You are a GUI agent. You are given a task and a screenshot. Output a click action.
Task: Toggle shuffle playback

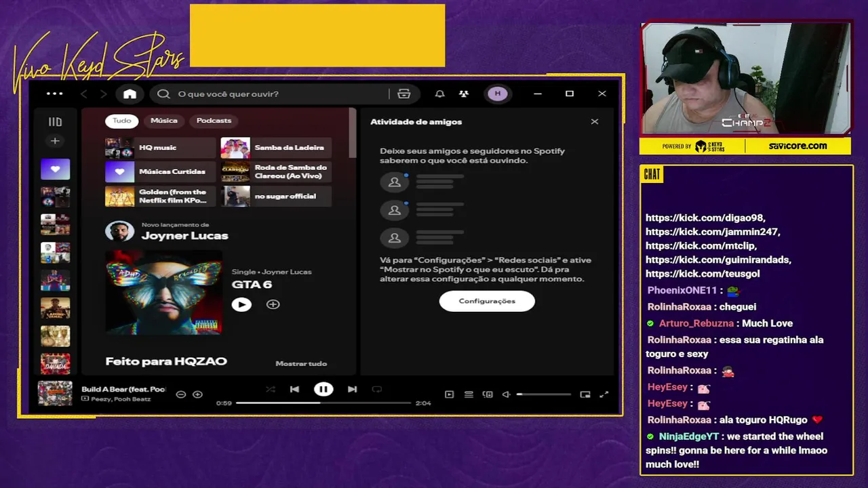[x=271, y=390]
